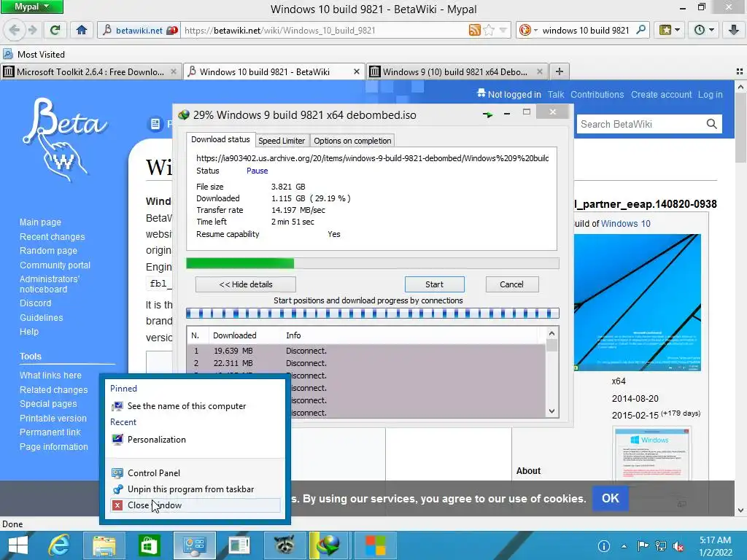
Task: Open the Mypal application menu button
Action: point(31,7)
